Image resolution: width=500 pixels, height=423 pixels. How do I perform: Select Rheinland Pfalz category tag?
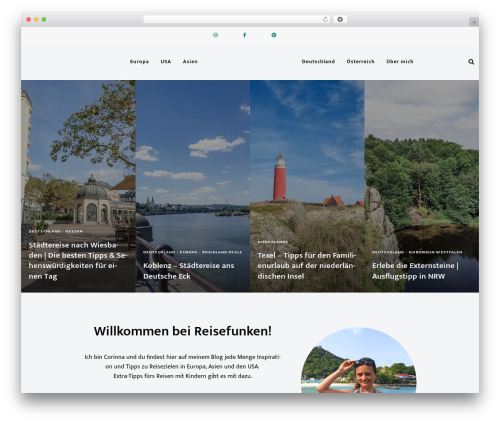[x=222, y=252]
